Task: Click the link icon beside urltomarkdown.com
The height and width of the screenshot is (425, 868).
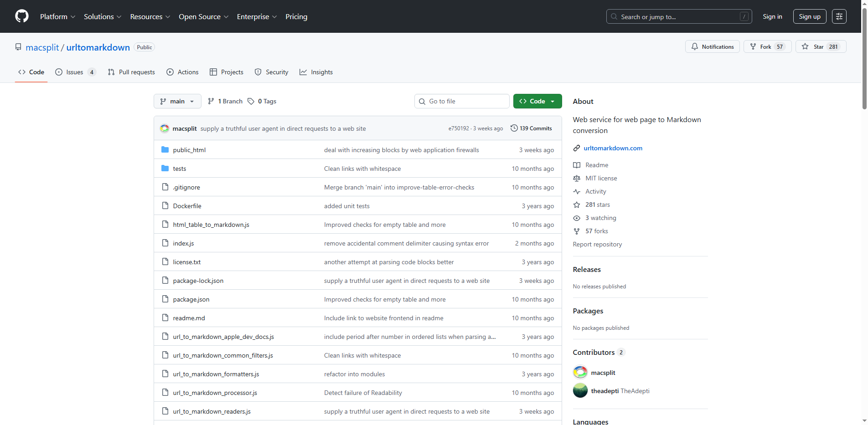Action: 576,148
